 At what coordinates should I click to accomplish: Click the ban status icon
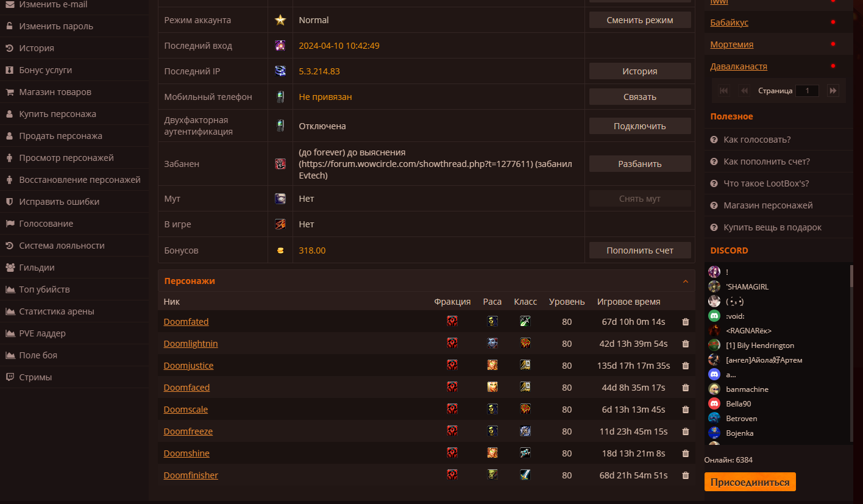[x=280, y=164]
